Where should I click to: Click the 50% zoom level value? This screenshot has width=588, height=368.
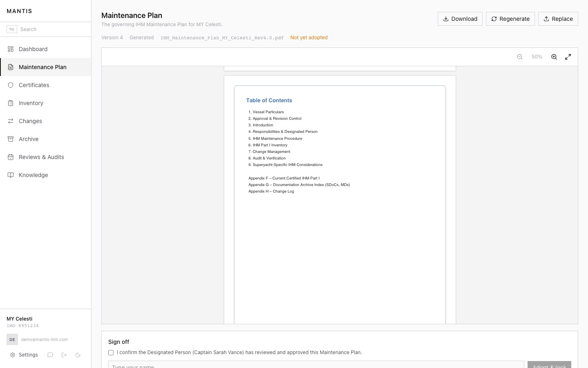click(537, 57)
